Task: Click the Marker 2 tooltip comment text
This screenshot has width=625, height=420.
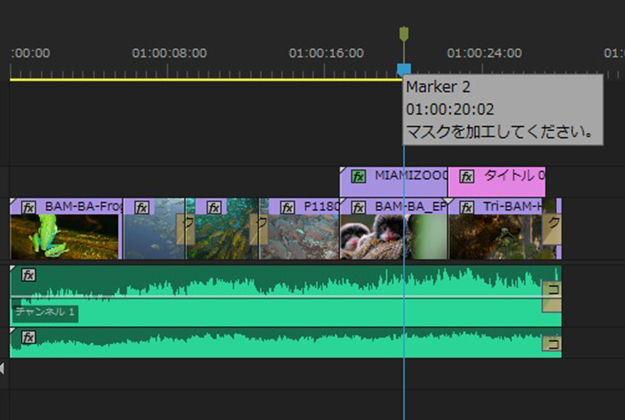Action: coord(500,130)
